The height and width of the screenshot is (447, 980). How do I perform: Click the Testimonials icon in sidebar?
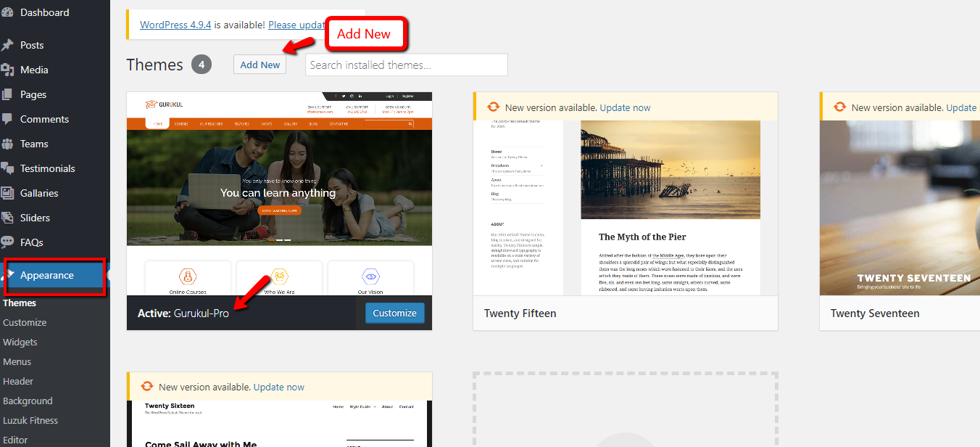point(7,168)
